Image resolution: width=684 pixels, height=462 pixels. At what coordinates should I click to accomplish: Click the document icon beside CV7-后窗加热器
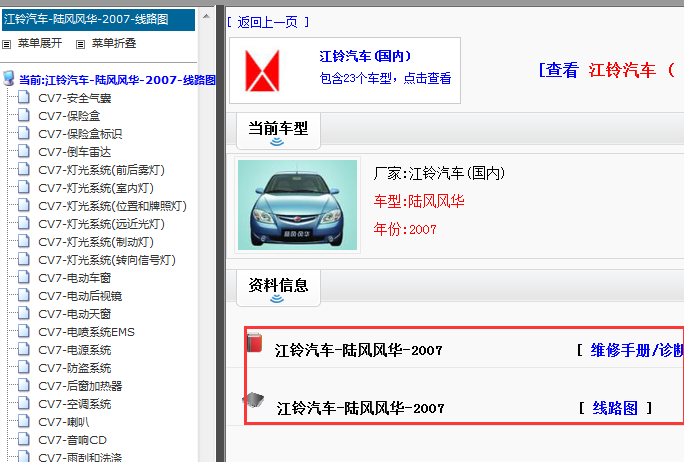(x=24, y=385)
